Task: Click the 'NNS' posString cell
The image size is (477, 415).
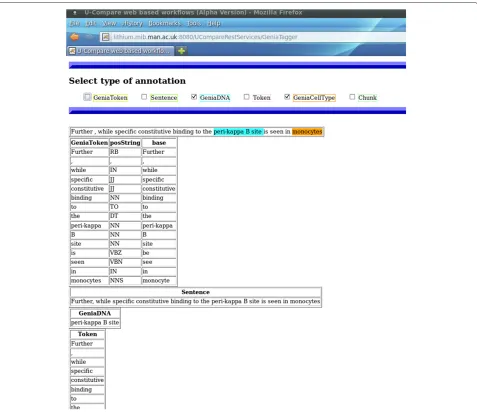Action: (125, 281)
